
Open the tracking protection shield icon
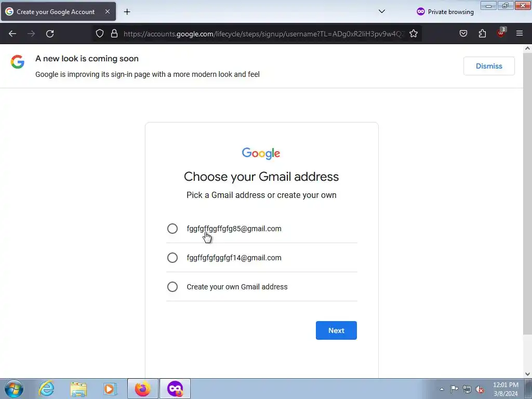pyautogui.click(x=99, y=34)
